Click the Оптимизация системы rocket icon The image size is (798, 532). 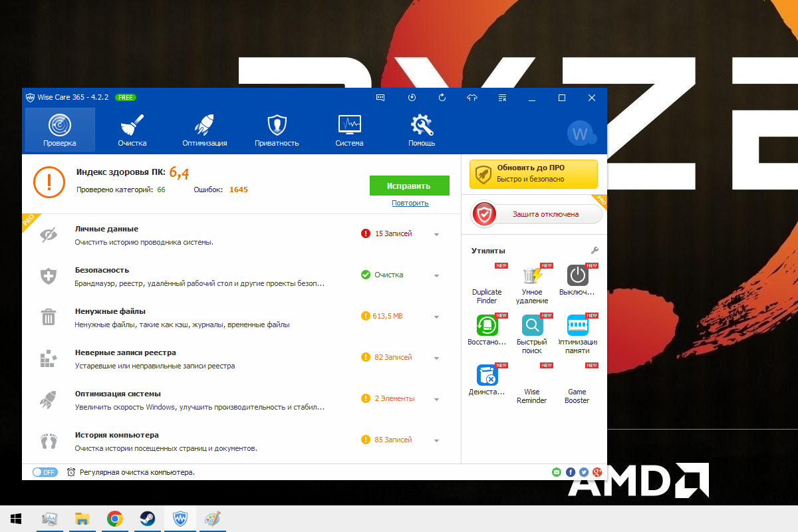pos(49,400)
